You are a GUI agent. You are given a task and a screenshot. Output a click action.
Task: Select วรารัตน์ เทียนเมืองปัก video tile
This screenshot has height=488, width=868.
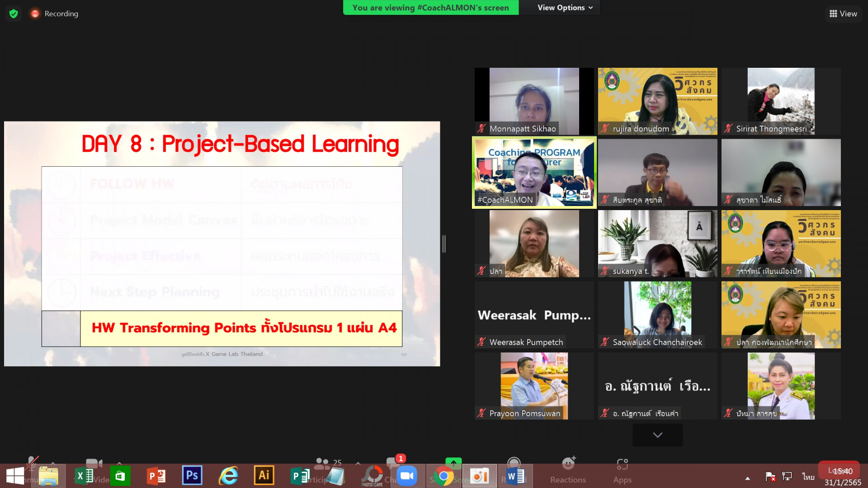(781, 244)
